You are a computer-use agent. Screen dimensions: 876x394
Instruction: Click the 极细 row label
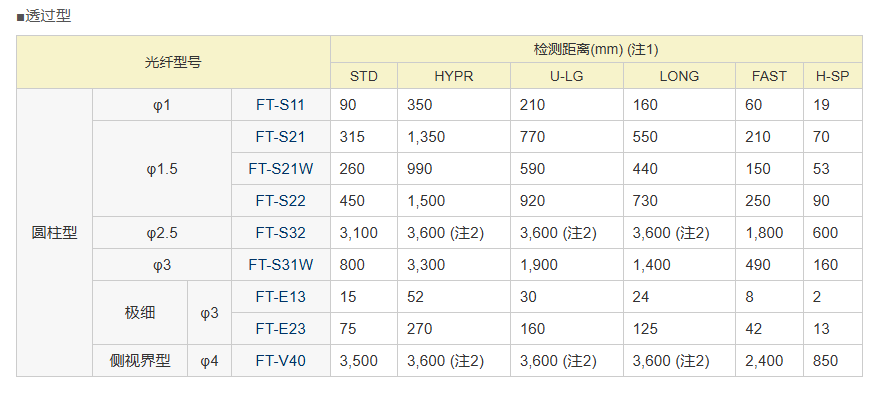(x=140, y=312)
